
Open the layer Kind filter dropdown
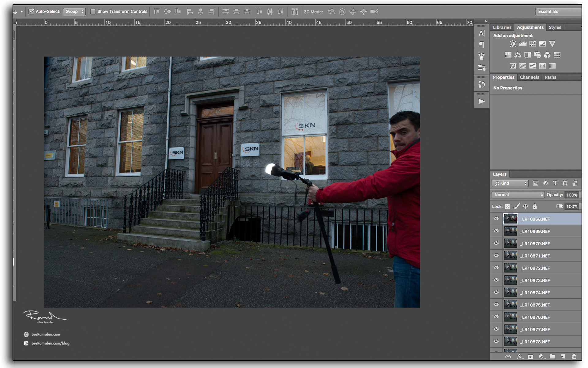[x=510, y=183]
